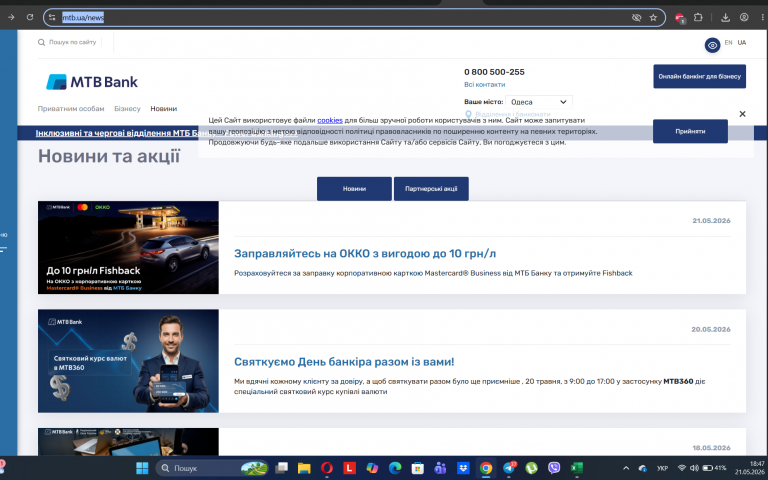
Task: Click the site search magnifier icon
Action: (x=41, y=42)
